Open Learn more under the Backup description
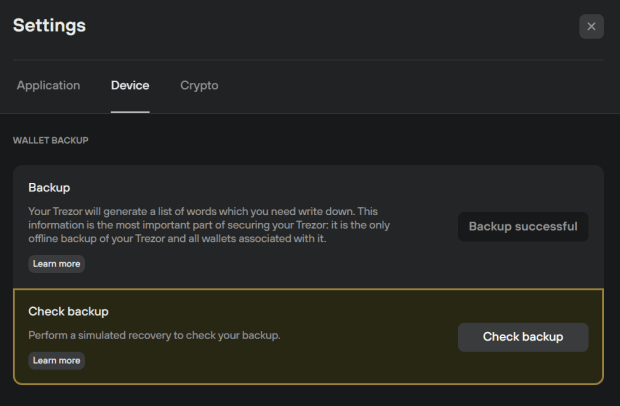 [x=56, y=264]
